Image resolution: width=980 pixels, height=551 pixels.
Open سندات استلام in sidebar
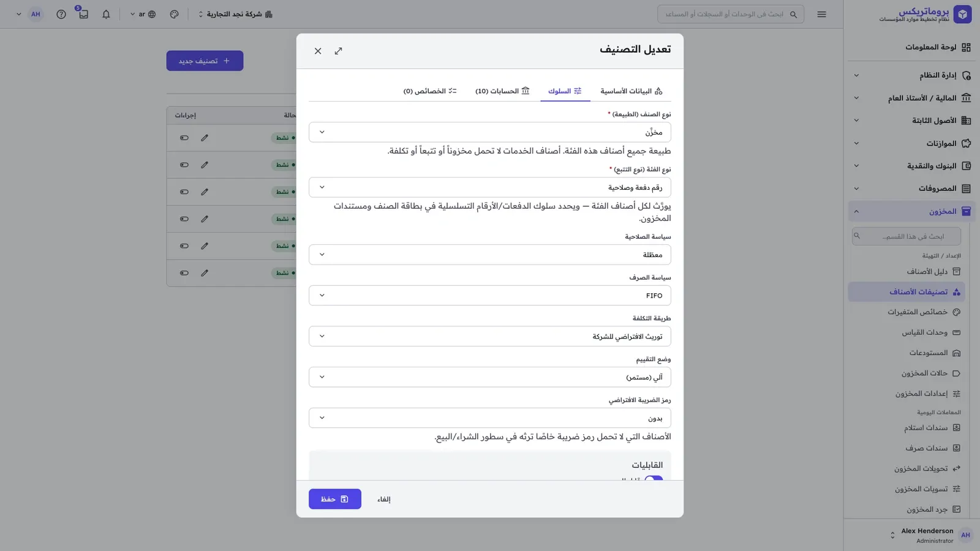[x=932, y=428]
